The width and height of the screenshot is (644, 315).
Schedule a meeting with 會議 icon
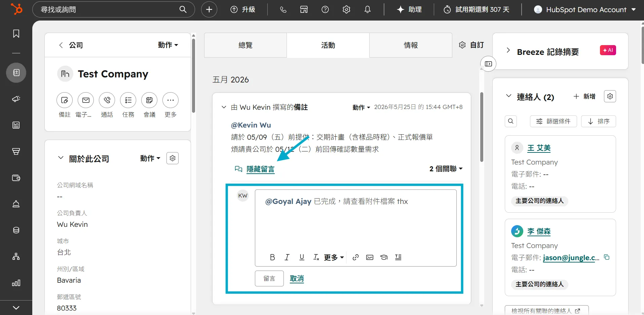point(149,100)
